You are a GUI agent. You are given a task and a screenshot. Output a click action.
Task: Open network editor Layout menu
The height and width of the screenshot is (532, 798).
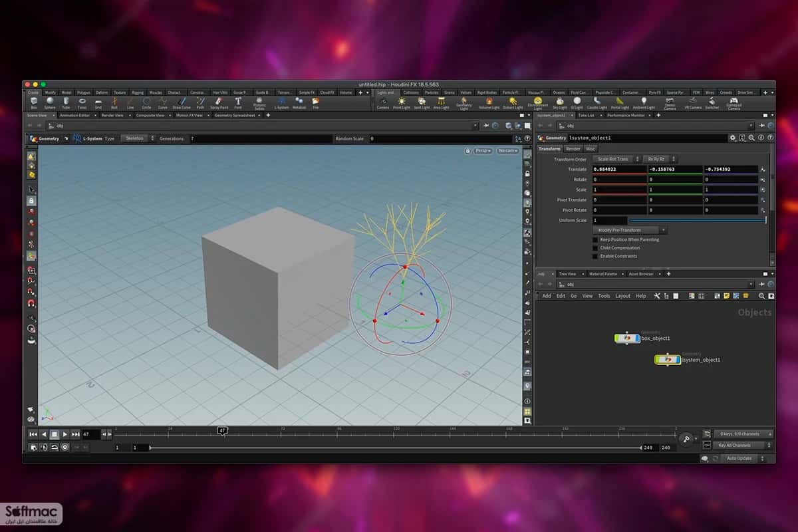click(622, 296)
